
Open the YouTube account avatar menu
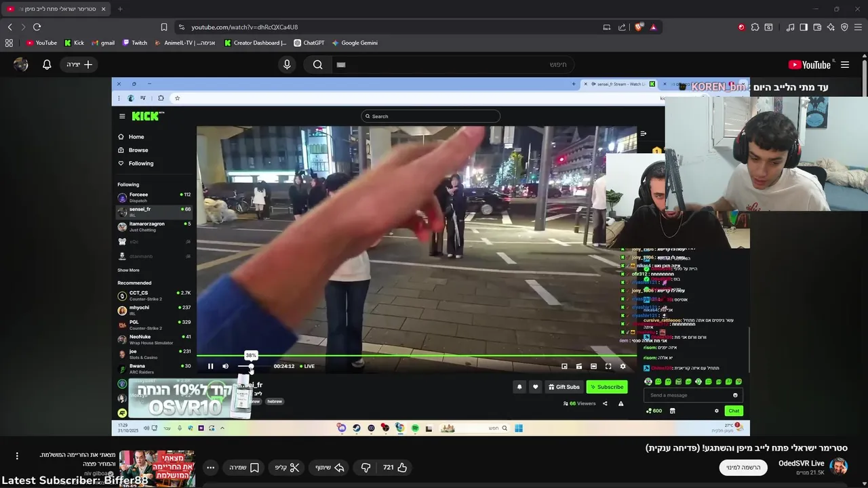[21, 64]
